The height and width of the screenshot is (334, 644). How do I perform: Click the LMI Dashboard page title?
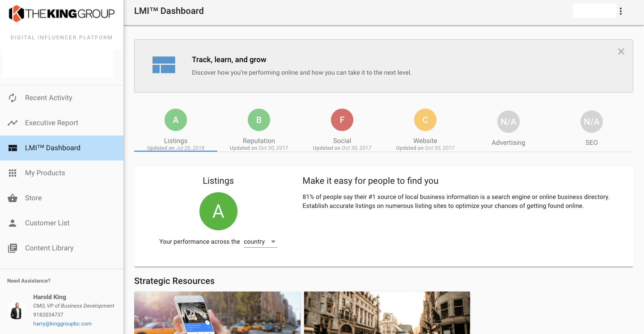169,11
